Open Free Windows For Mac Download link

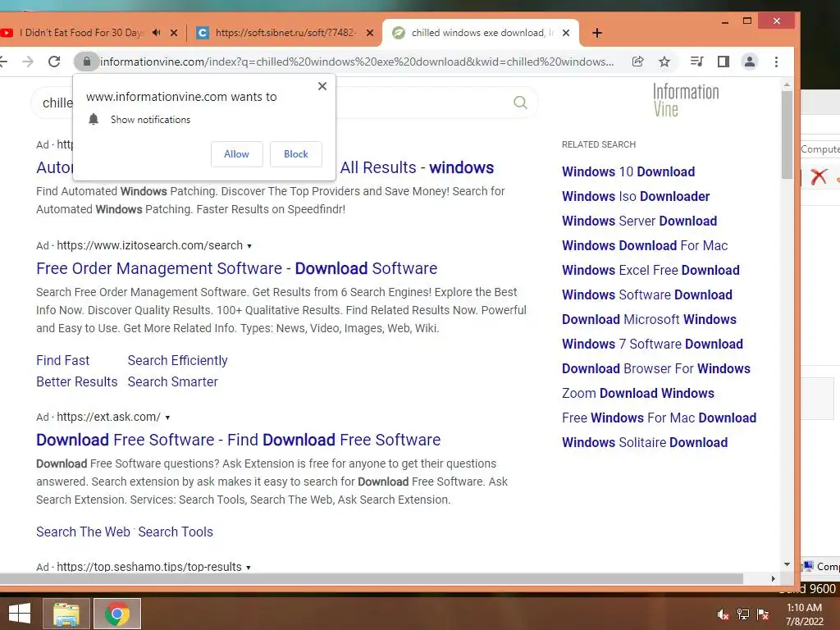659,418
